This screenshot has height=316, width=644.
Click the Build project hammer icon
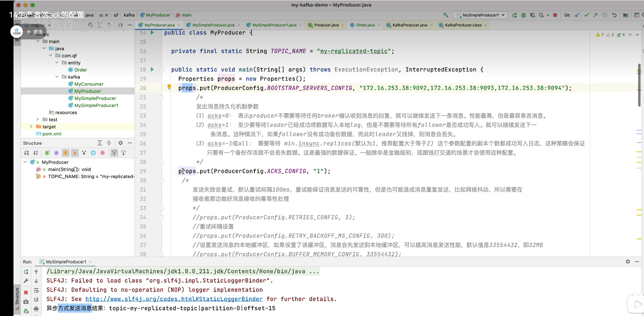point(446,15)
